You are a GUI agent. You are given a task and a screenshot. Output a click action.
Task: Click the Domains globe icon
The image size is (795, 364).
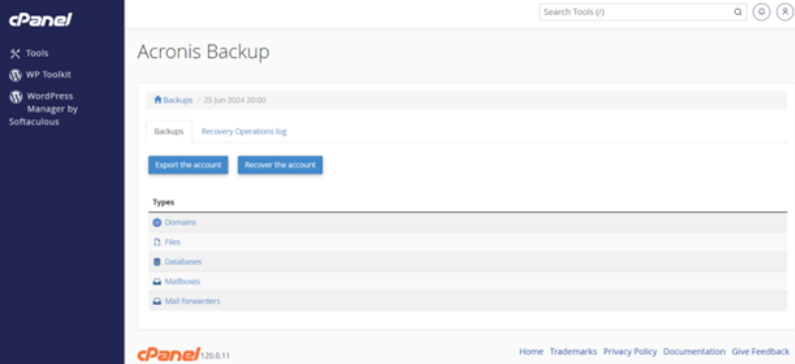[157, 223]
